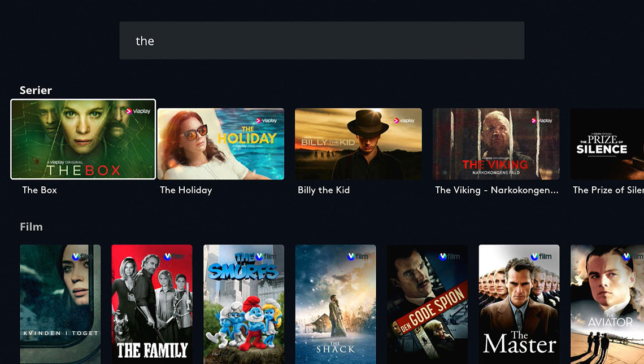Open The Prize of Silence thumbnail
Viewport: 644px width, 364px height.
click(x=607, y=144)
